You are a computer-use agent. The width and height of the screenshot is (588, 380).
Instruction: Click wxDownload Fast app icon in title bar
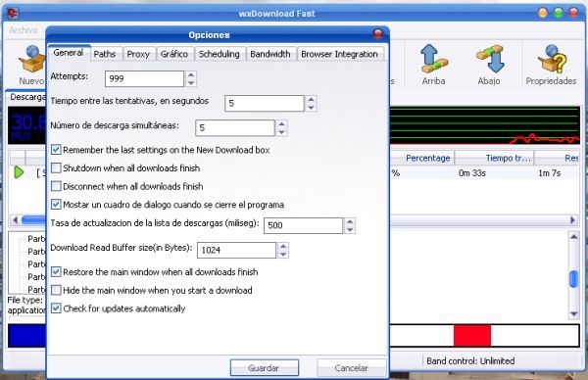click(x=13, y=14)
